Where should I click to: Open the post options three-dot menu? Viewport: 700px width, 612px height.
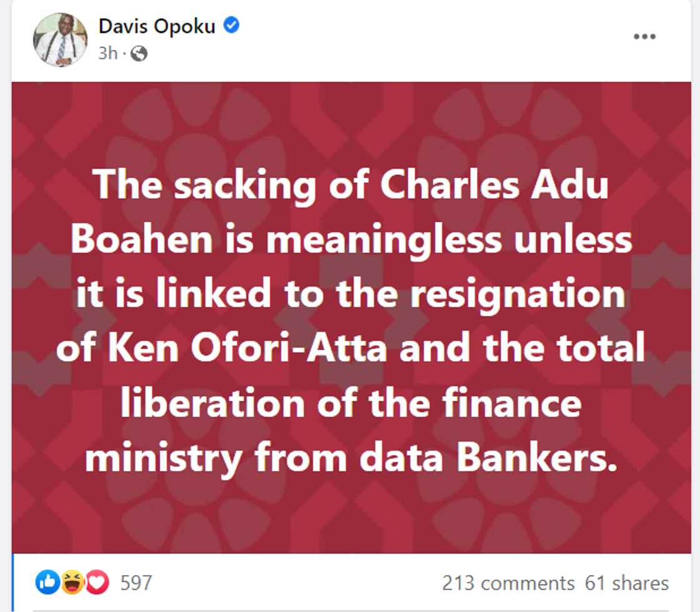[x=644, y=37]
